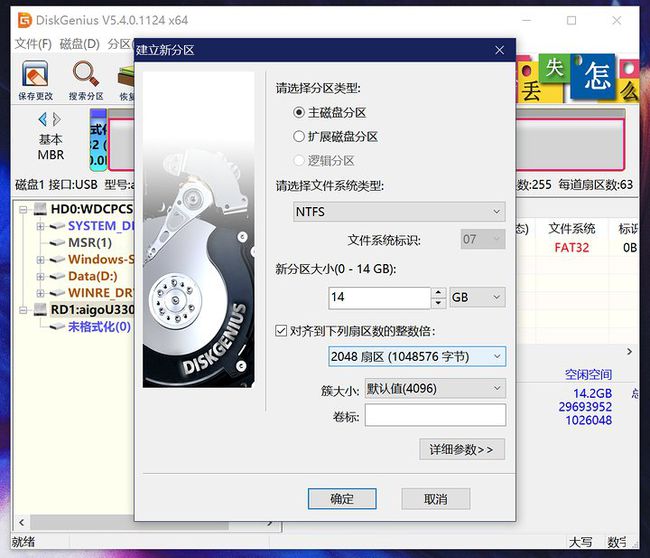650x558 pixels.
Task: Increase partition size with up spinner
Action: pos(439,292)
